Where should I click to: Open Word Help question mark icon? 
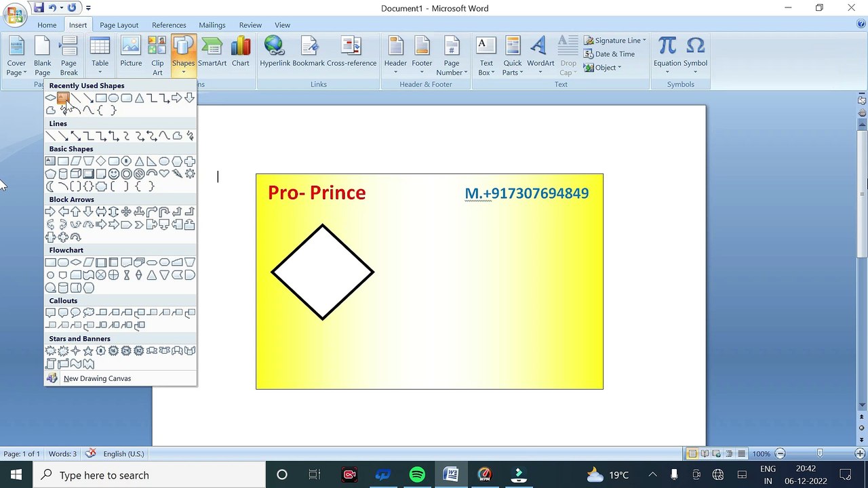[x=861, y=24]
